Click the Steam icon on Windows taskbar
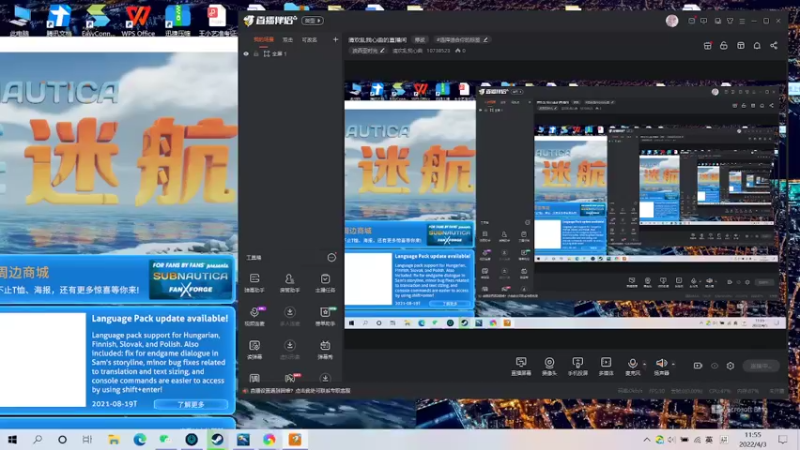 click(x=217, y=439)
